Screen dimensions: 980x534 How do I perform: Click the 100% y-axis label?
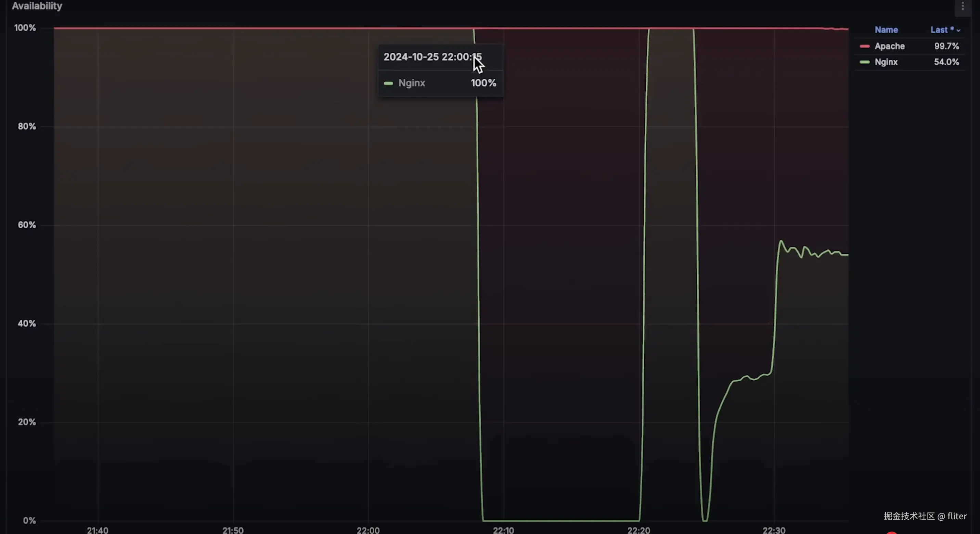pos(25,28)
